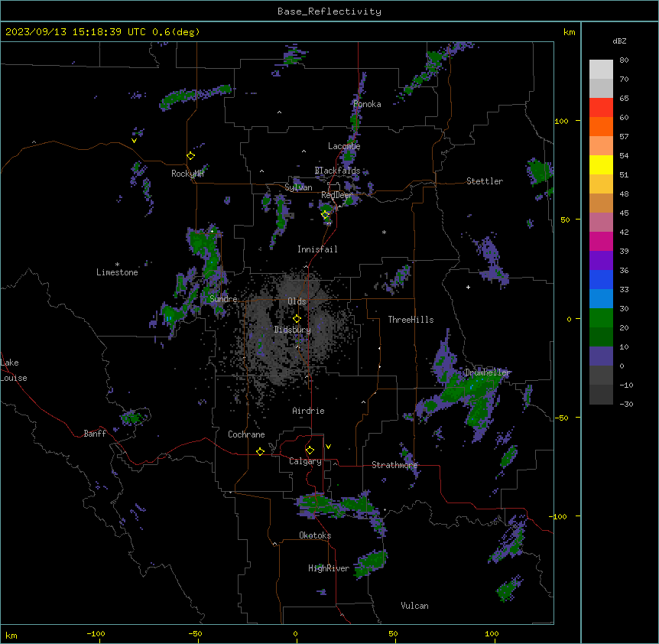Viewport: 659px width, 644px height.
Task: Click yellow v marker northwest of RockyMH
Action: [134, 141]
